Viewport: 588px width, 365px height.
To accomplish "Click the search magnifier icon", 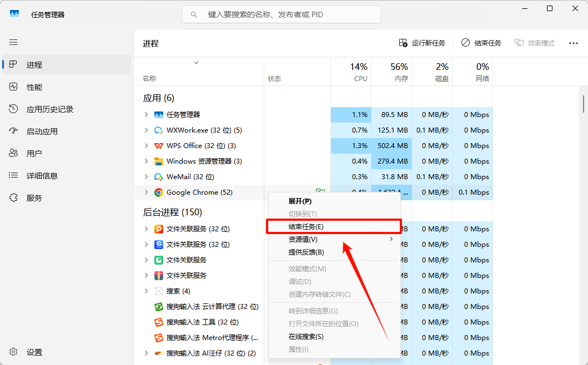I will point(193,14).
